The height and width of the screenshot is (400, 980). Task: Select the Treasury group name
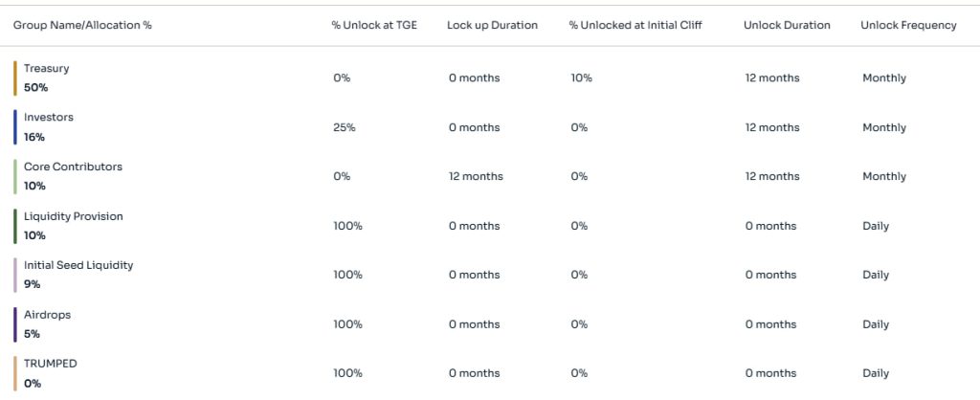(46, 69)
